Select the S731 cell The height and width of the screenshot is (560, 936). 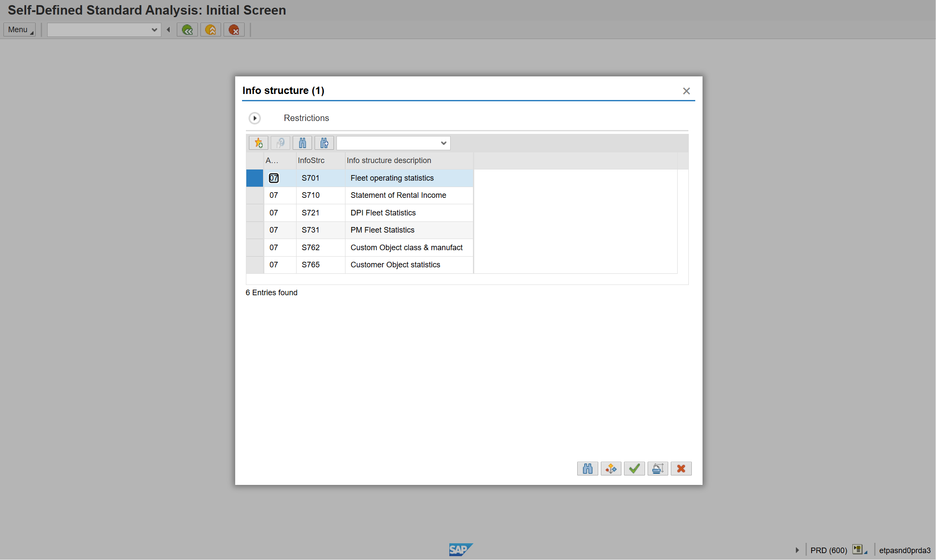coord(321,230)
